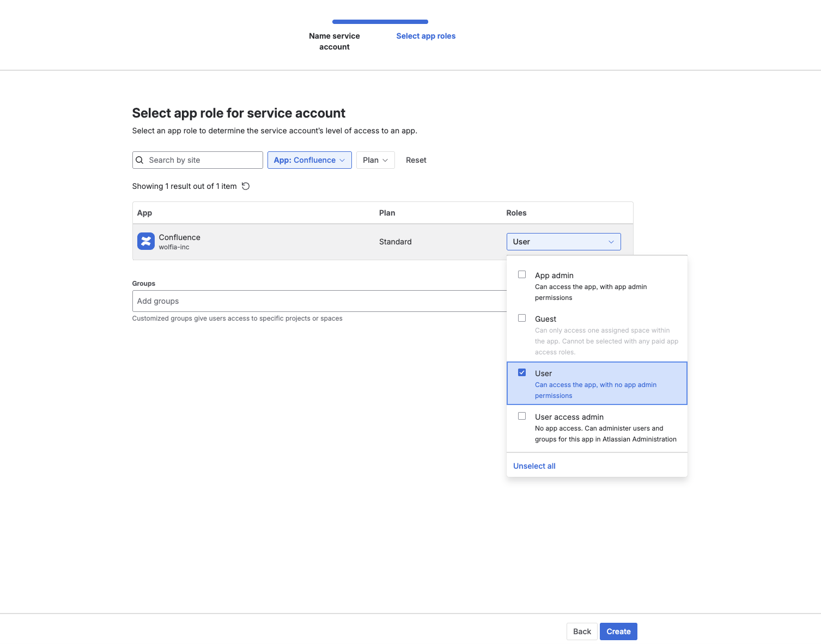Open the App: Confluence filter dropdown

tap(309, 160)
